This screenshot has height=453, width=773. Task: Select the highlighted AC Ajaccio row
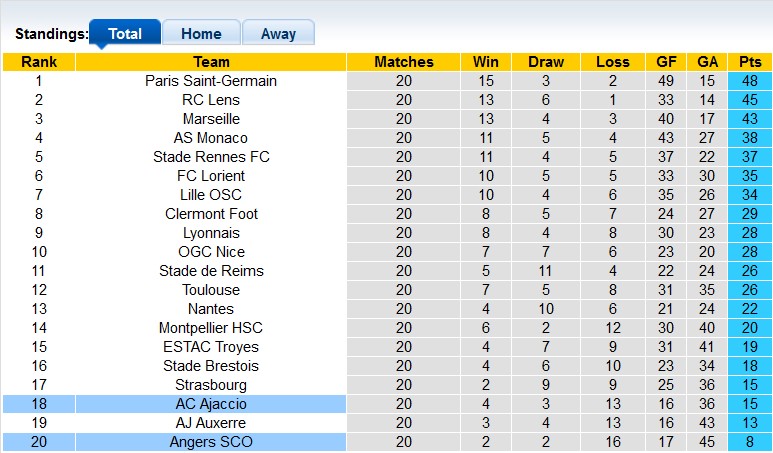211,404
